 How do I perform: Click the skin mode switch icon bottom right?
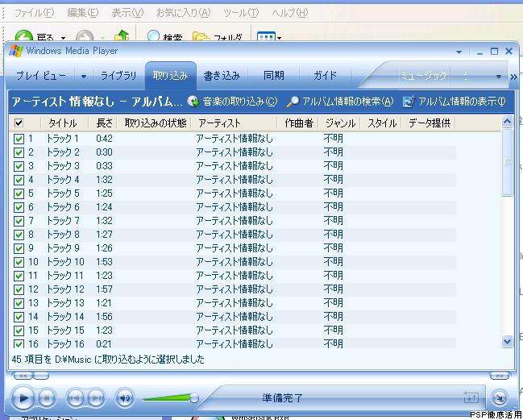tap(500, 397)
